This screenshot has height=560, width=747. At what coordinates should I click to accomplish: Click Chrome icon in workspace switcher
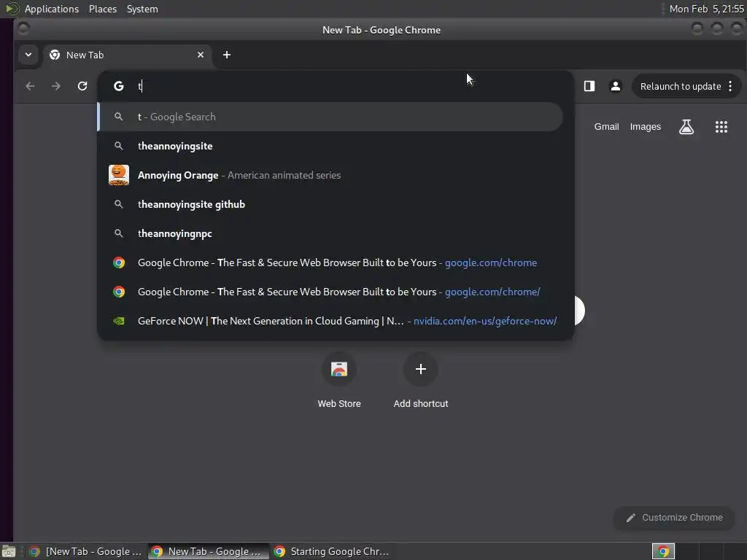[x=663, y=551]
